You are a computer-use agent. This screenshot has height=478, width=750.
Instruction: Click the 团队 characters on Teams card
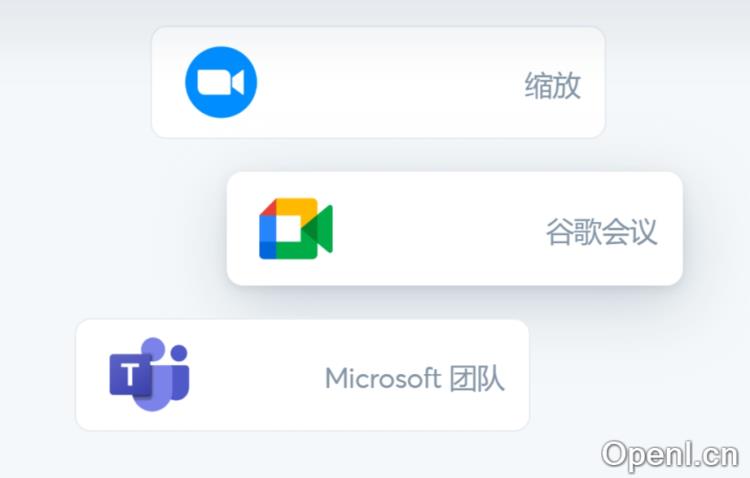(476, 378)
